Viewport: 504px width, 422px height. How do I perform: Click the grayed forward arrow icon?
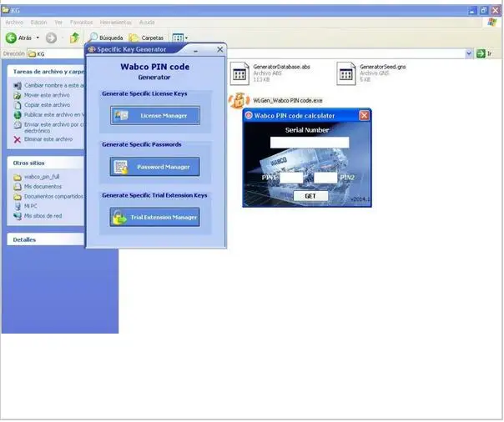[51, 38]
